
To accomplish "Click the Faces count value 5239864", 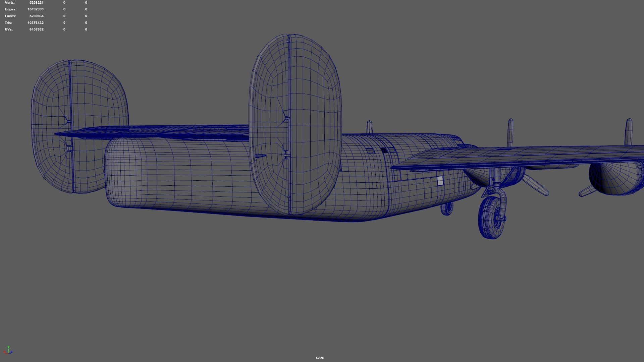I will click(x=36, y=16).
